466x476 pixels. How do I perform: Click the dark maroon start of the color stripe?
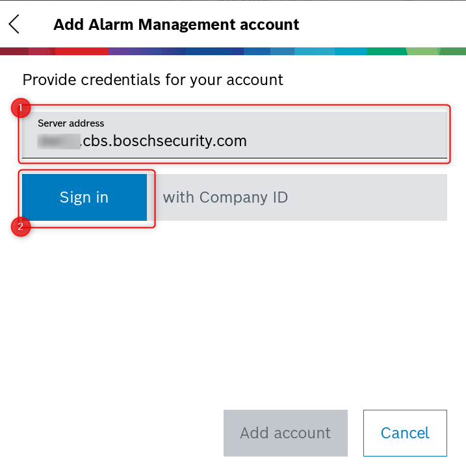coord(13,51)
